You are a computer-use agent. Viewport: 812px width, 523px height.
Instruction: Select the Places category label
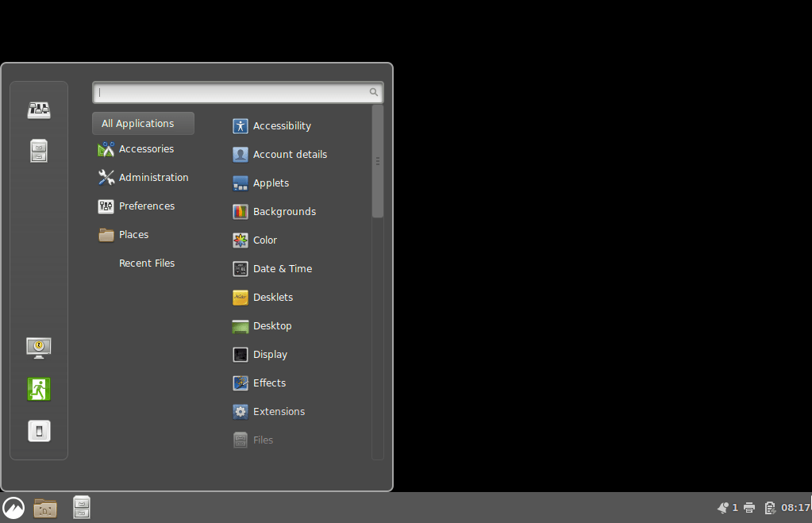[133, 235]
